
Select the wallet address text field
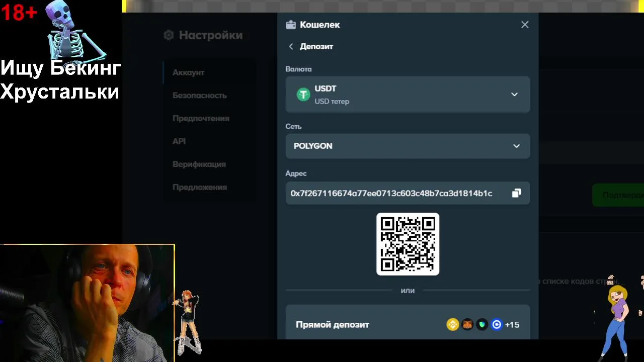click(x=408, y=193)
